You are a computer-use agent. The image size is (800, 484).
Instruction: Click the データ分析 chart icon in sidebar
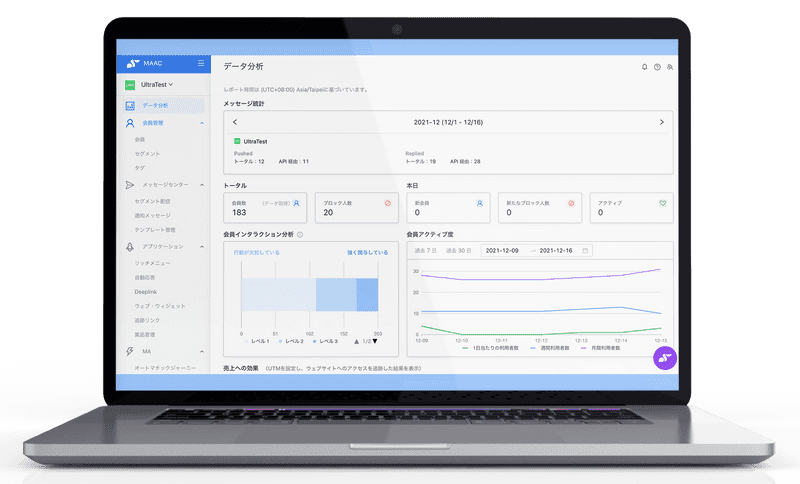click(130, 106)
